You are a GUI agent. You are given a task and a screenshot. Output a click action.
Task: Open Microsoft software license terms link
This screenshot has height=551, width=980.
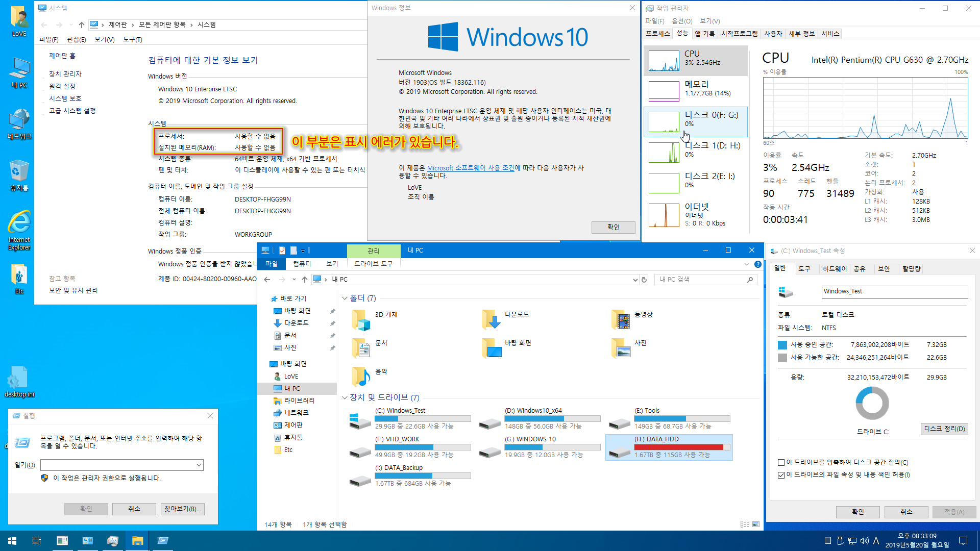click(470, 168)
